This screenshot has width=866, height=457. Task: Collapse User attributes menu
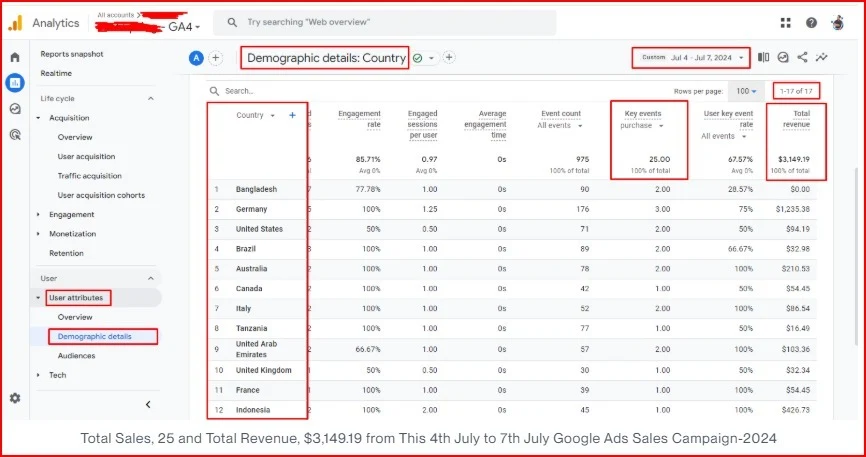(x=38, y=298)
